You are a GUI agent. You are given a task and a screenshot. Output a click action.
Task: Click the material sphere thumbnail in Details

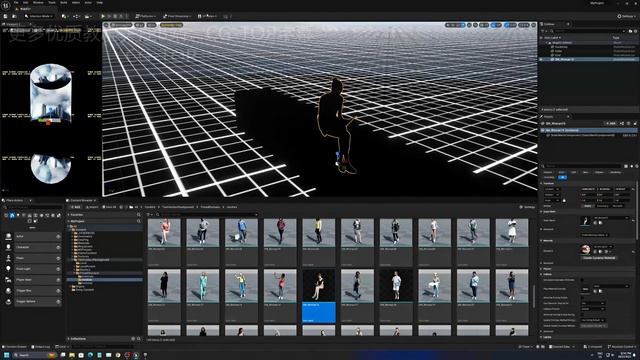tap(585, 249)
